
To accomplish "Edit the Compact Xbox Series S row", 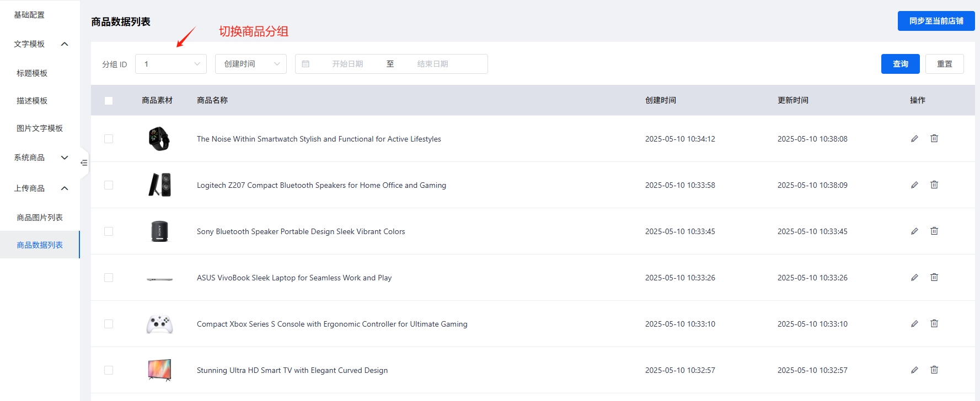I will (x=914, y=324).
